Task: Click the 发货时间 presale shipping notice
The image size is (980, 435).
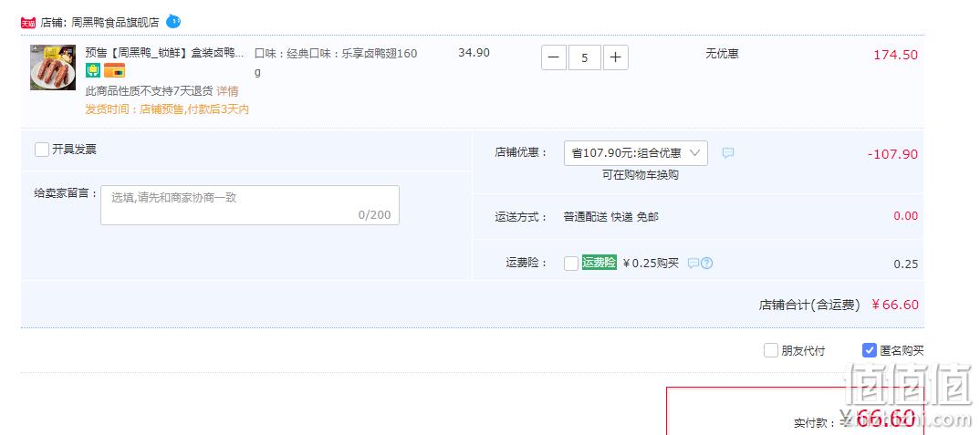Action: coord(167,109)
